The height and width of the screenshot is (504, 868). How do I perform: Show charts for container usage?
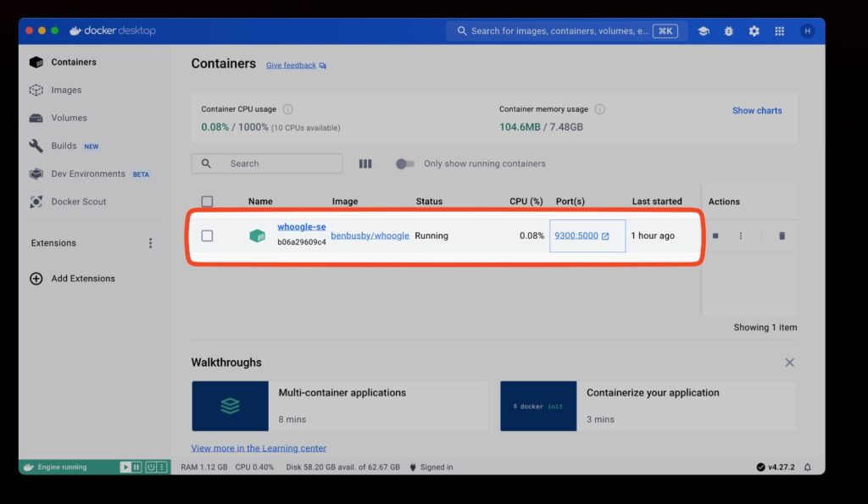(x=757, y=110)
